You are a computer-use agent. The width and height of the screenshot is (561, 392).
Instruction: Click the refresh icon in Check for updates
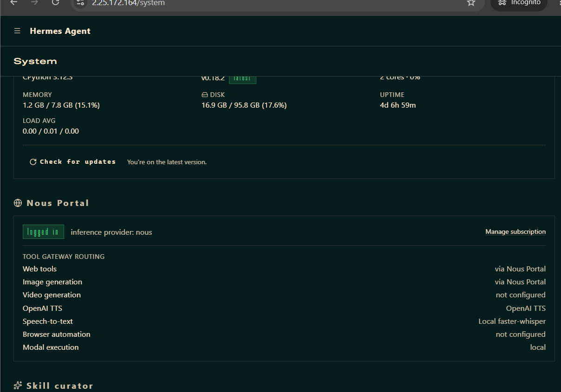[x=33, y=162]
